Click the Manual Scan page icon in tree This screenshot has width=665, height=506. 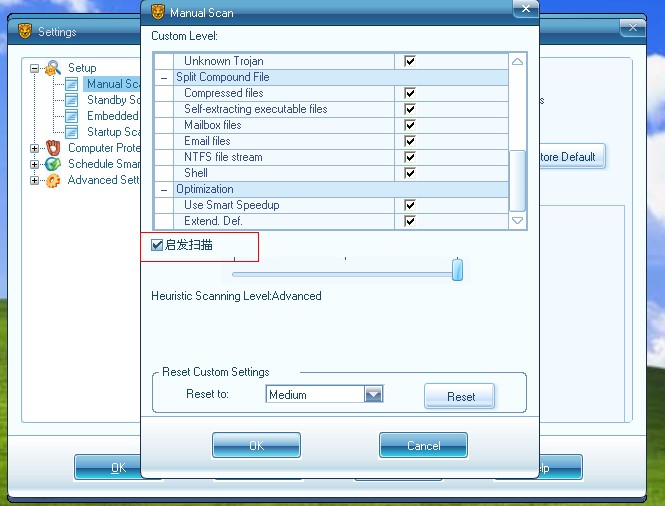(x=72, y=84)
